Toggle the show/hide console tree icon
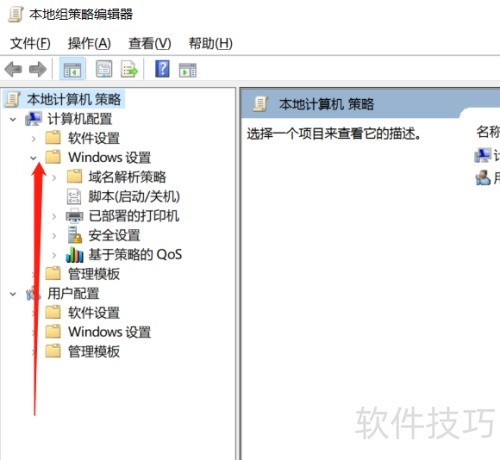The image size is (500, 460). pos(72,69)
